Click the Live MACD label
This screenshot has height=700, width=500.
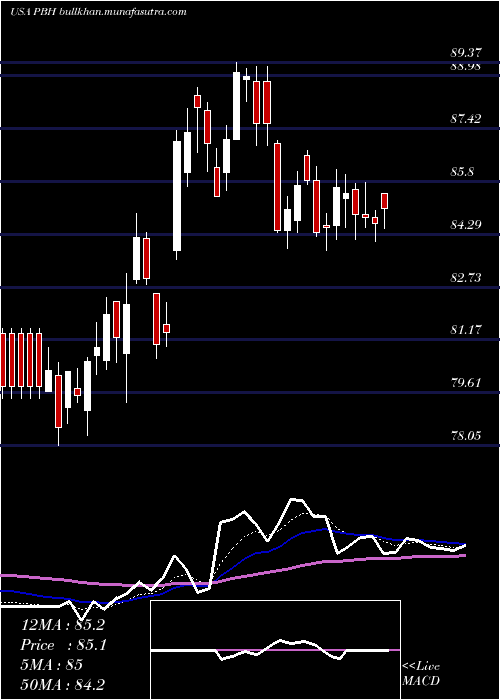pyautogui.click(x=421, y=674)
